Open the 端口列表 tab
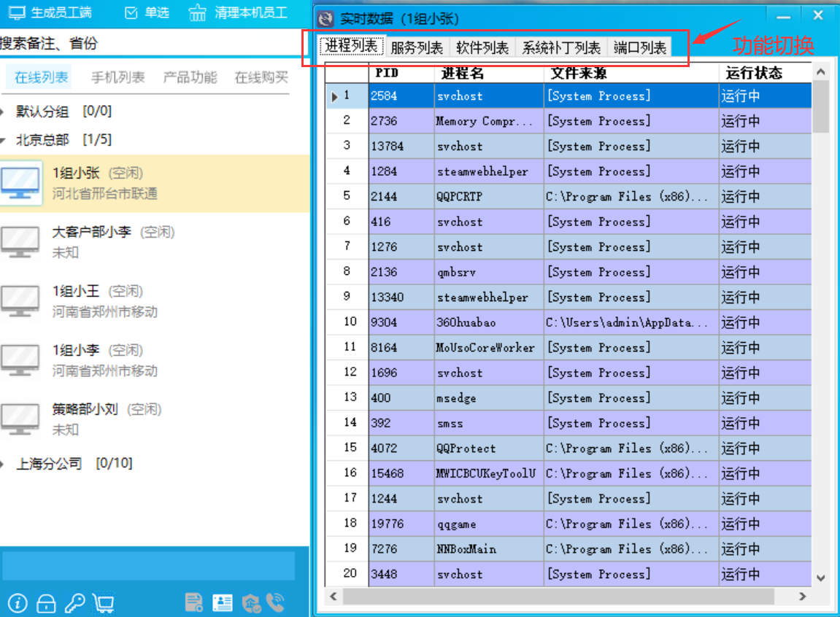 639,48
